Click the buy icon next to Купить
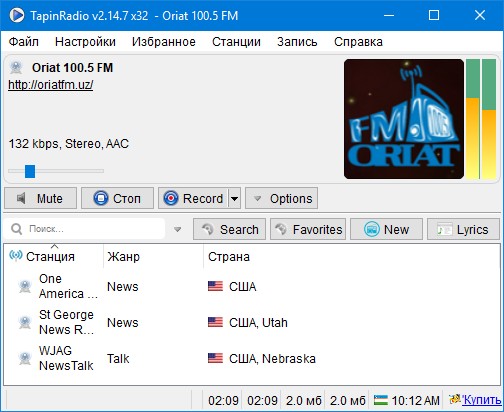The width and height of the screenshot is (504, 412). (454, 399)
